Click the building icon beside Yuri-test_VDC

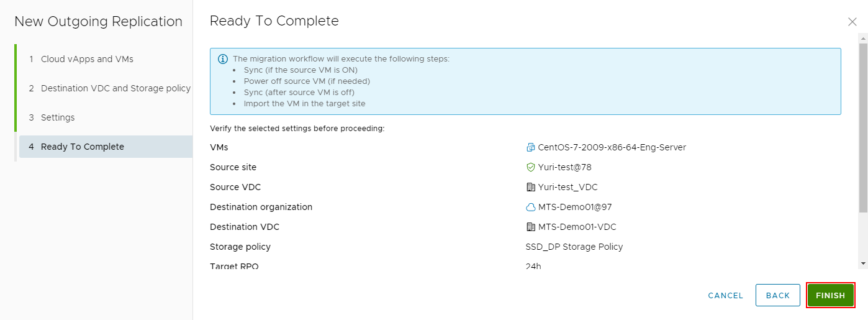coord(530,187)
